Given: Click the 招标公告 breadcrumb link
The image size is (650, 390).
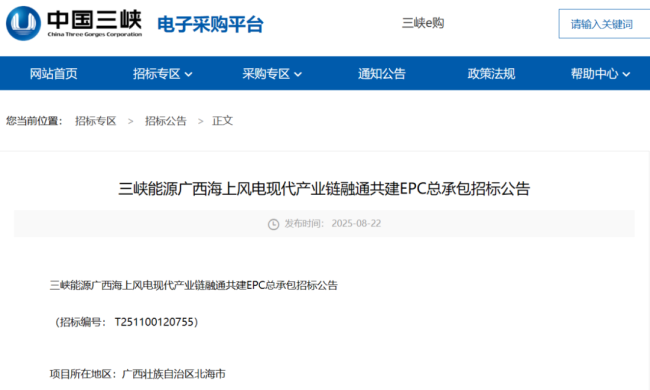Looking at the screenshot, I should [x=166, y=121].
